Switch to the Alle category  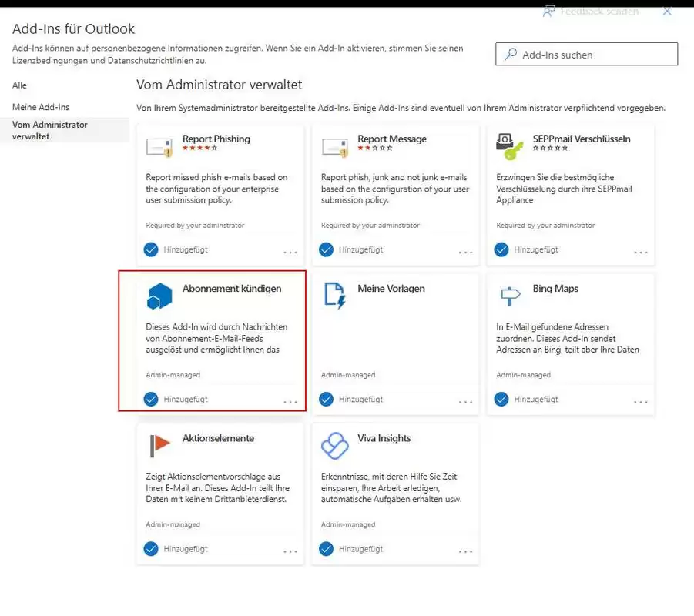point(19,85)
